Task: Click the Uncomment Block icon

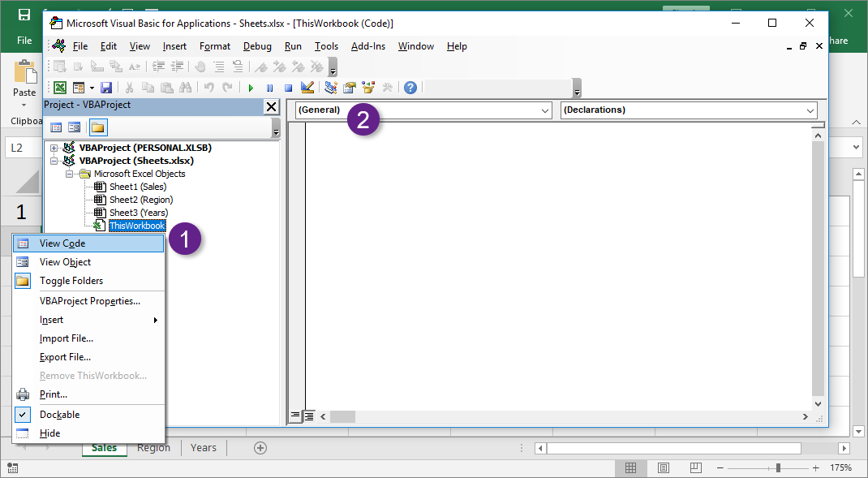Action: point(238,67)
